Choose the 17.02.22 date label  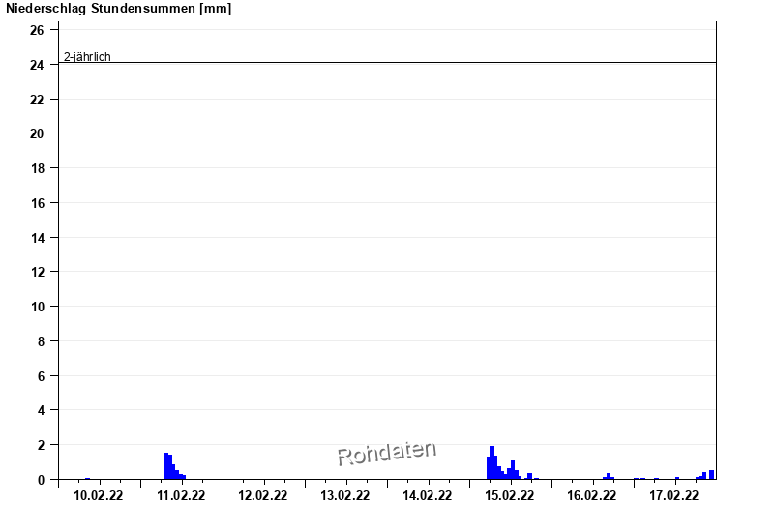tap(674, 496)
